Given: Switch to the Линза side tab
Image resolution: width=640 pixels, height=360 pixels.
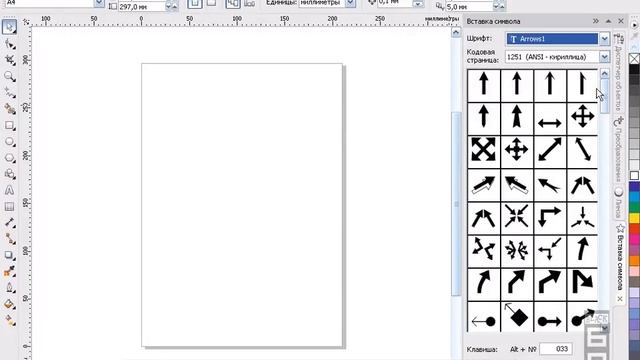Looking at the screenshot, I should (x=619, y=203).
